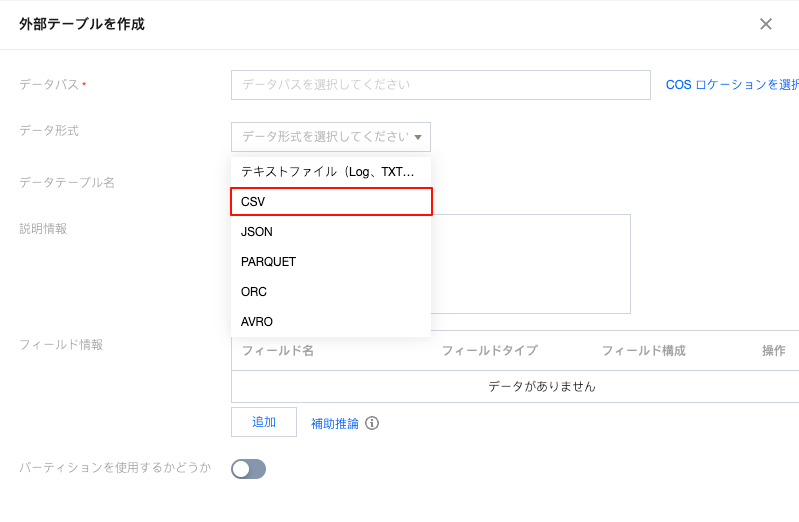Select ORC from the dropdown list
The width and height of the screenshot is (799, 522).
[x=331, y=292]
